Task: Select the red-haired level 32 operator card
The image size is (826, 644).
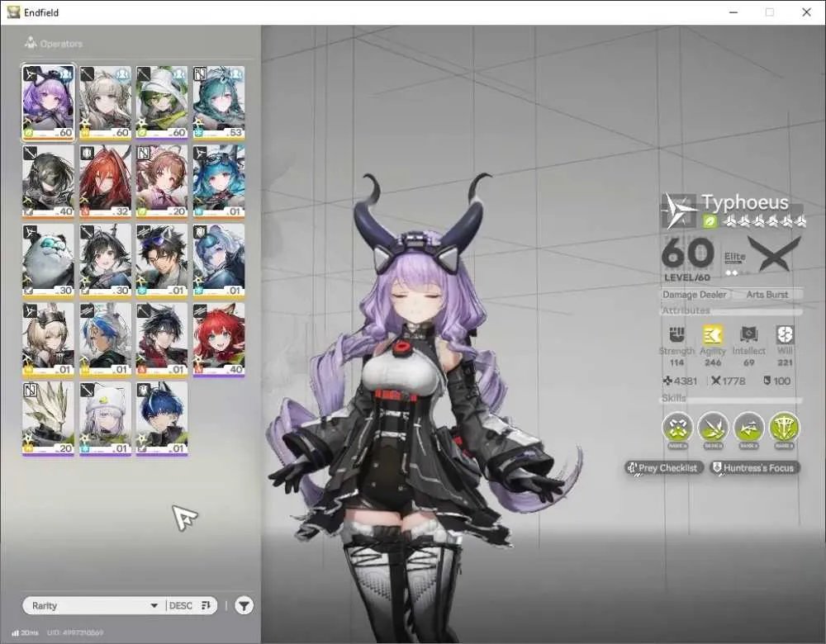Action: [x=105, y=182]
